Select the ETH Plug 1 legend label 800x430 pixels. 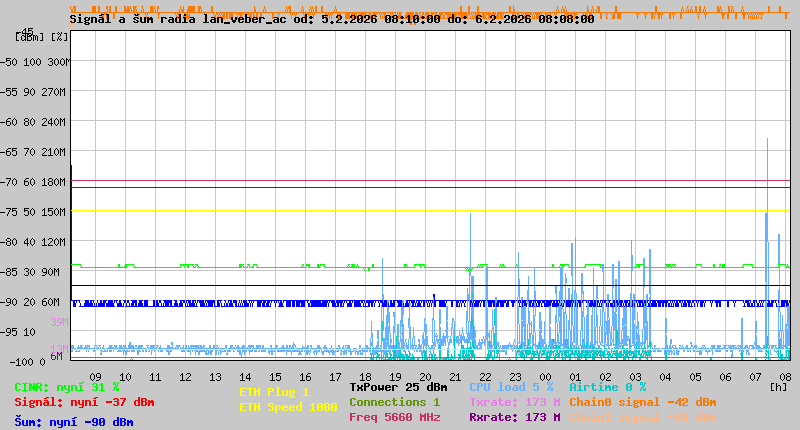(x=274, y=392)
